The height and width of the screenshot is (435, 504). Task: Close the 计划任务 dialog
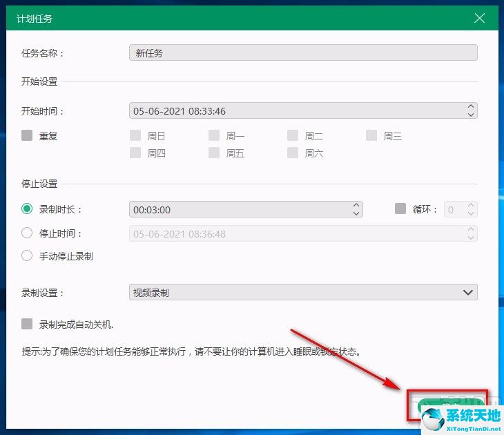pyautogui.click(x=479, y=18)
